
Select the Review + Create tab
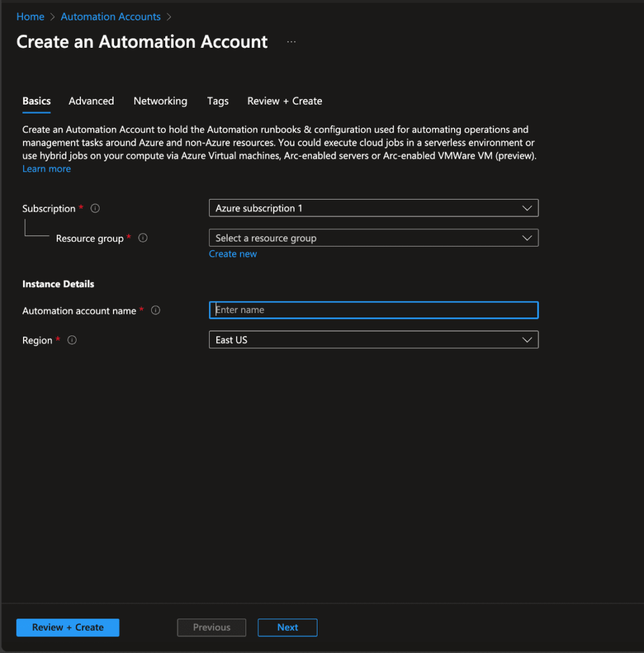pyautogui.click(x=284, y=101)
